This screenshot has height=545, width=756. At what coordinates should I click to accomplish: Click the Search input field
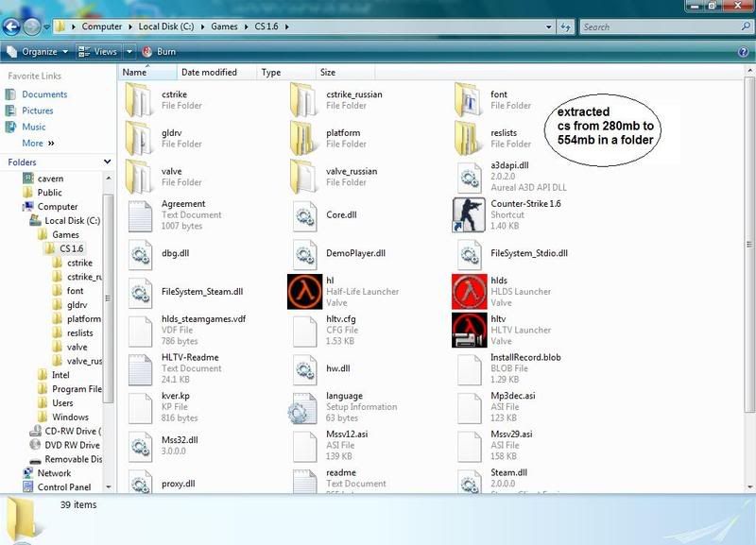point(661,26)
